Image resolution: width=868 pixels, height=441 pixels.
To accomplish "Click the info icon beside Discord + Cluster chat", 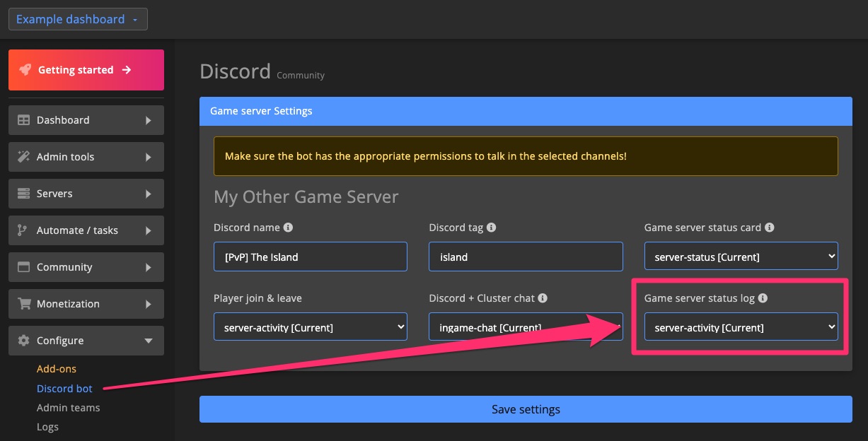I will click(x=543, y=298).
